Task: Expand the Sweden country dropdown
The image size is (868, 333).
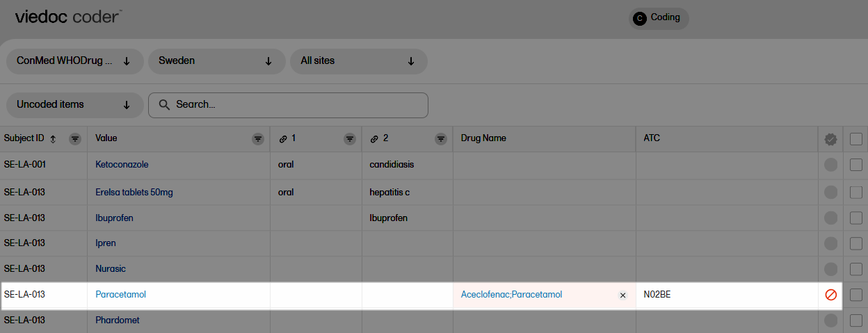Action: 216,61
